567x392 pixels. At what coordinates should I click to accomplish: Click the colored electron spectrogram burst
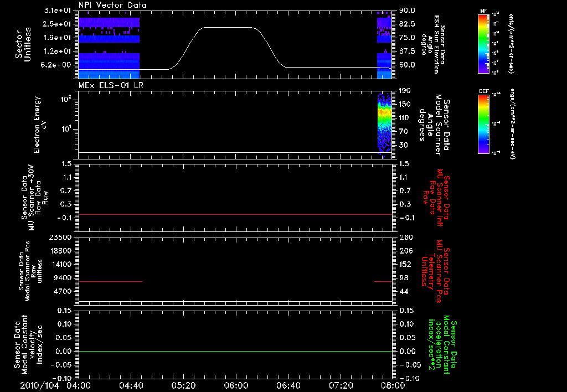pyautogui.click(x=384, y=125)
